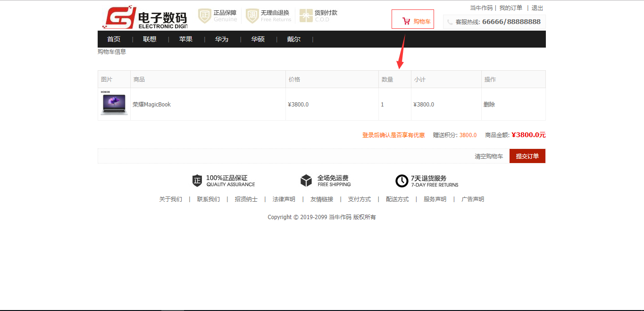Click the phone icon beside 客服热线

pyautogui.click(x=450, y=22)
